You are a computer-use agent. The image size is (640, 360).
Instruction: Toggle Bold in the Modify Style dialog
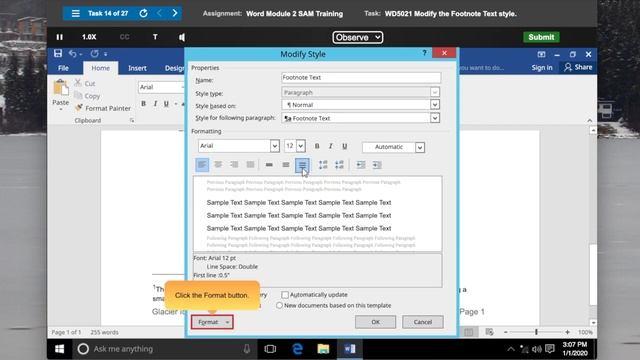(317, 146)
